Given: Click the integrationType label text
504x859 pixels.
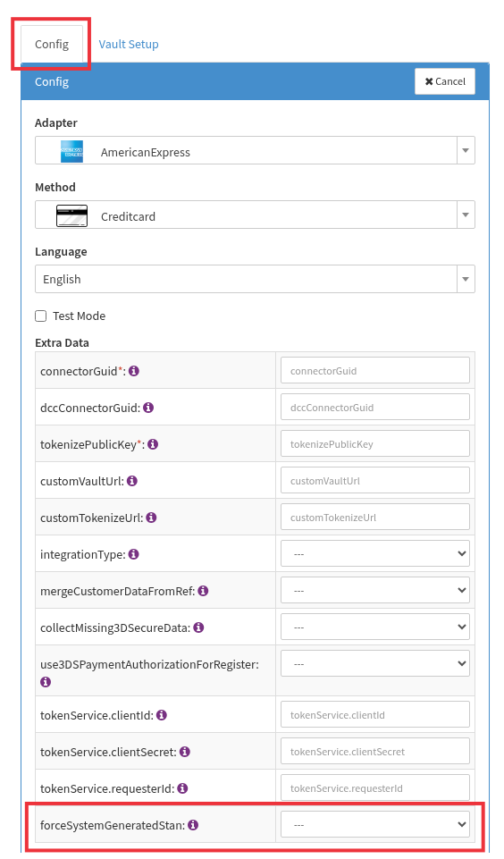Looking at the screenshot, I should pyautogui.click(x=83, y=554).
